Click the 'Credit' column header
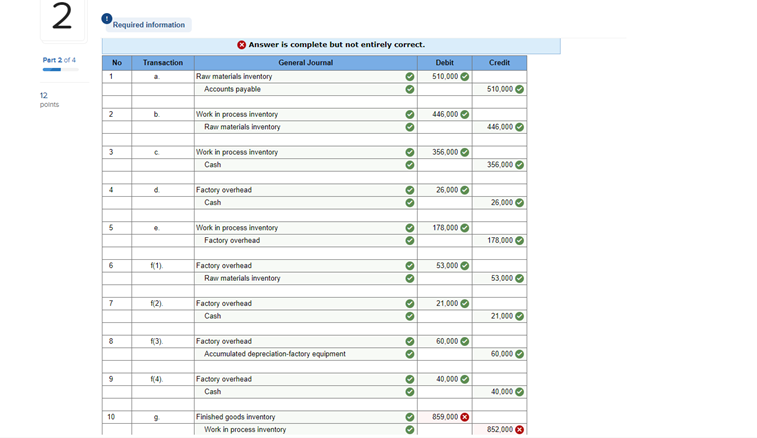This screenshot has width=757, height=438. click(499, 63)
